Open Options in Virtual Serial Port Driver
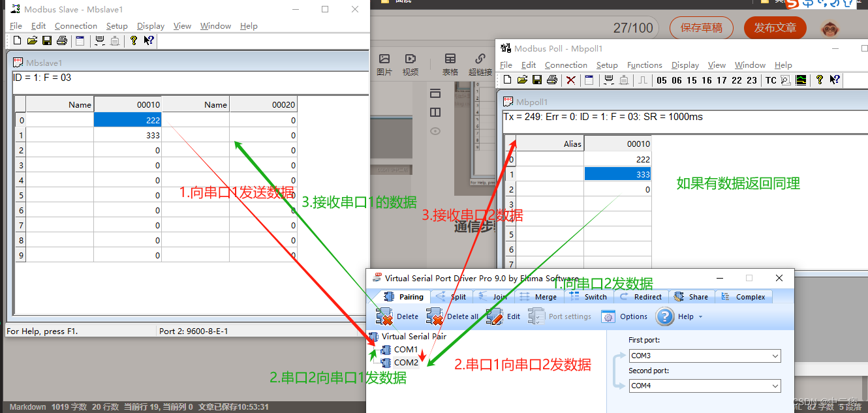Viewport: 868px width, 413px height. pyautogui.click(x=625, y=317)
